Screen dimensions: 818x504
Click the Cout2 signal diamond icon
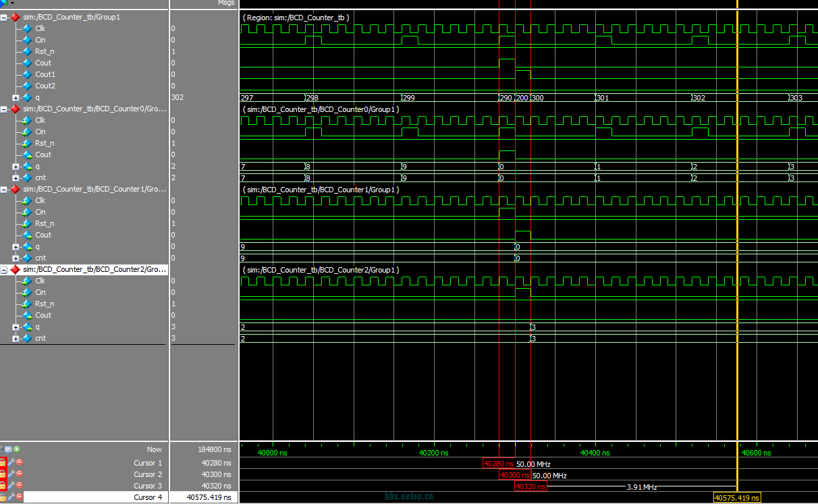pos(27,86)
